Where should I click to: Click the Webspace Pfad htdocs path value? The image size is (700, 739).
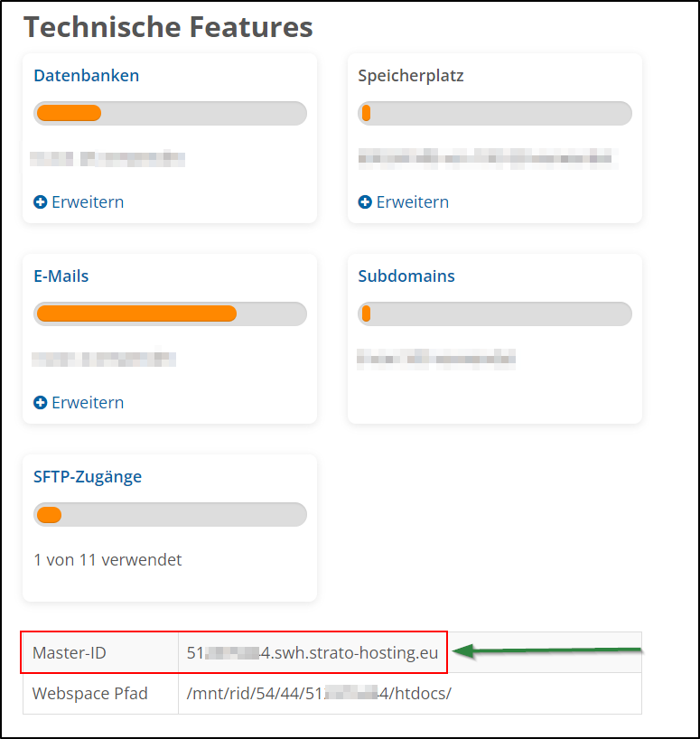(318, 694)
